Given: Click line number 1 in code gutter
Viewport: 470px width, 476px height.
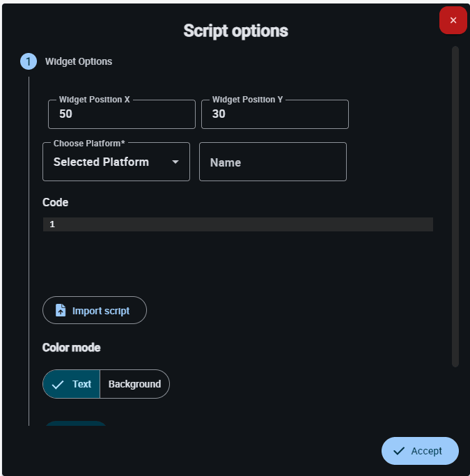Looking at the screenshot, I should (52, 224).
